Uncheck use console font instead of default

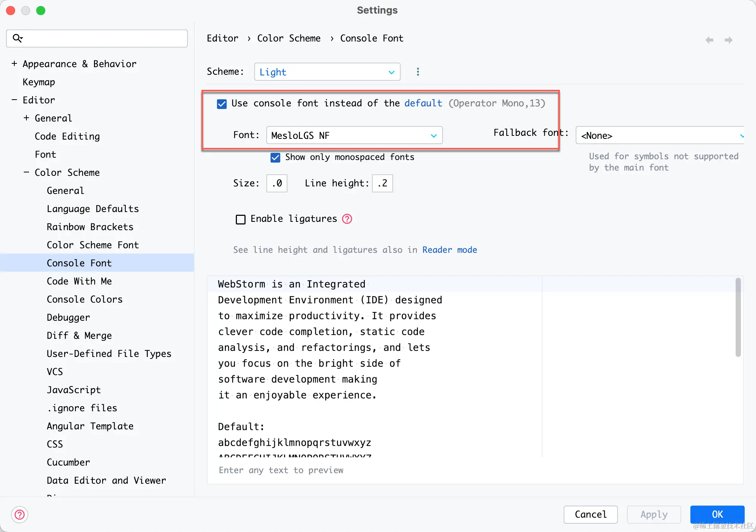pos(221,104)
